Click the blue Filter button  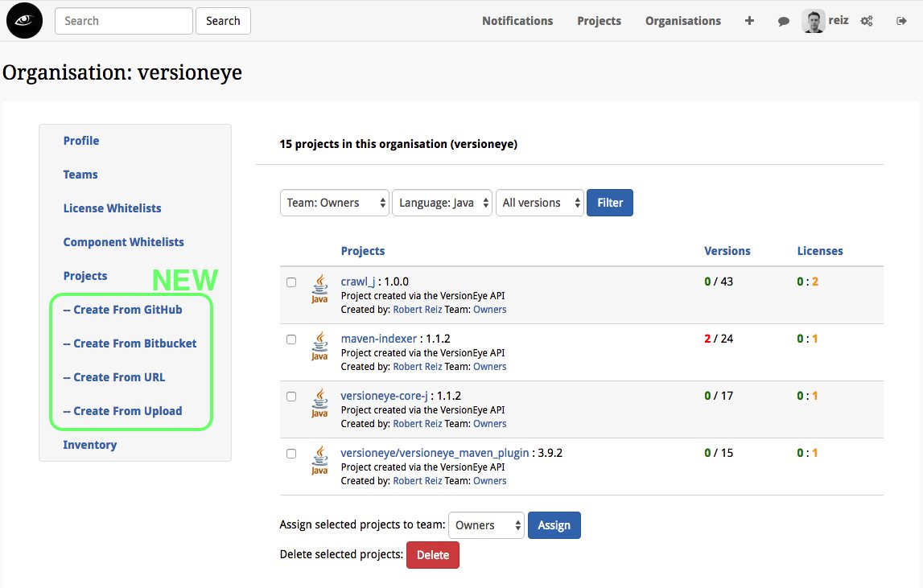(x=610, y=203)
